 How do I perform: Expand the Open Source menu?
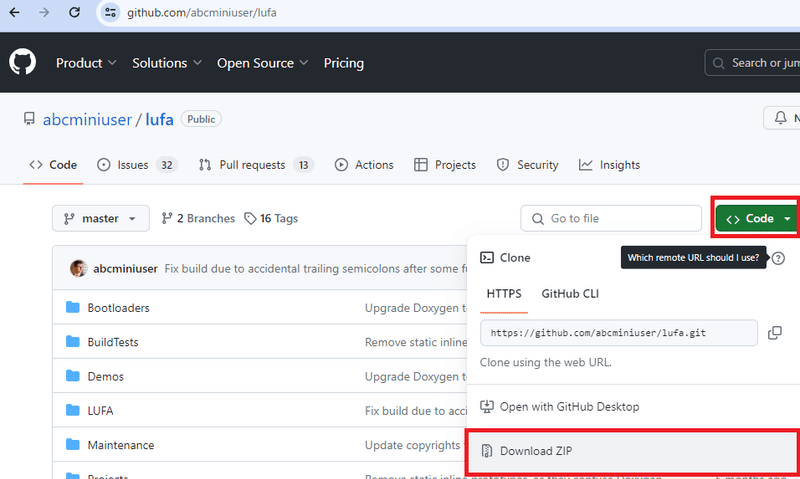click(262, 63)
